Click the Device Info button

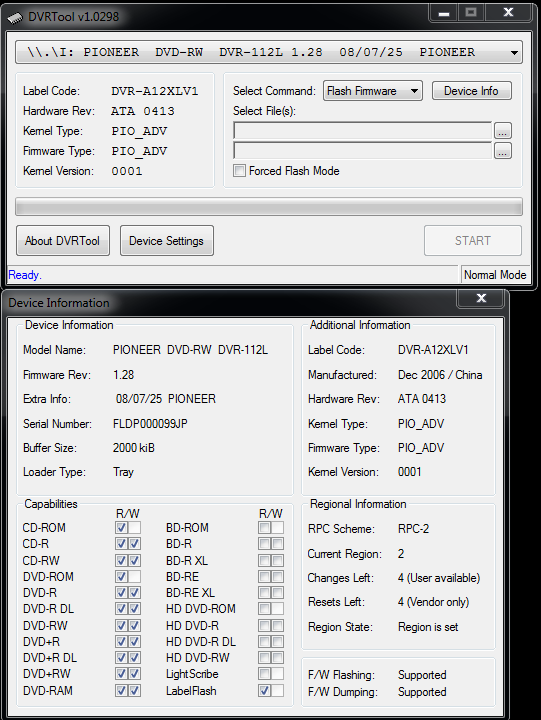tap(471, 91)
